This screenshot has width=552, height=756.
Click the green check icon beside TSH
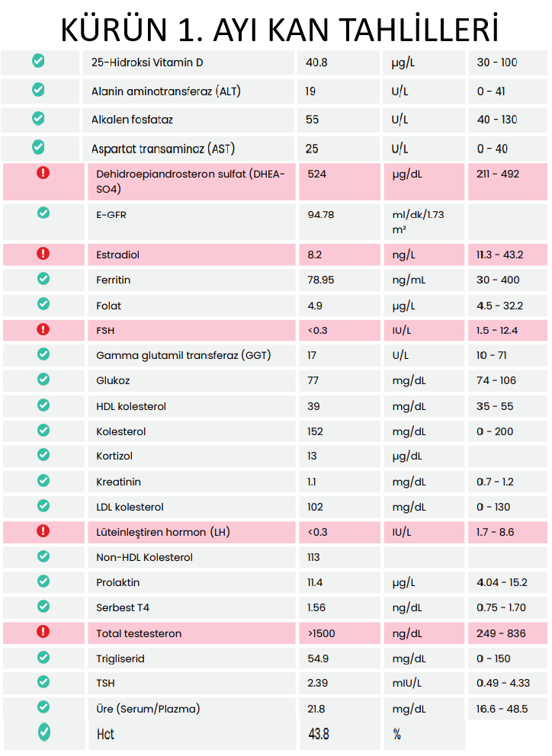pos(43,682)
